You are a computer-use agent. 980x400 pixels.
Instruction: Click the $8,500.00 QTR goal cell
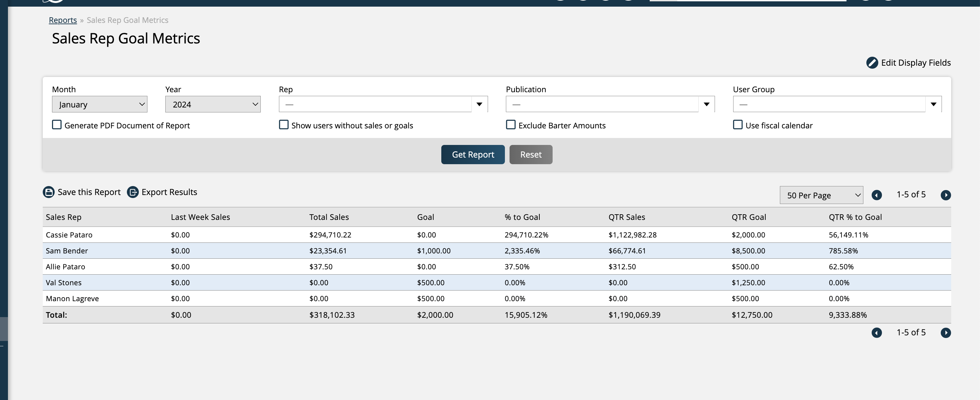pyautogui.click(x=748, y=251)
